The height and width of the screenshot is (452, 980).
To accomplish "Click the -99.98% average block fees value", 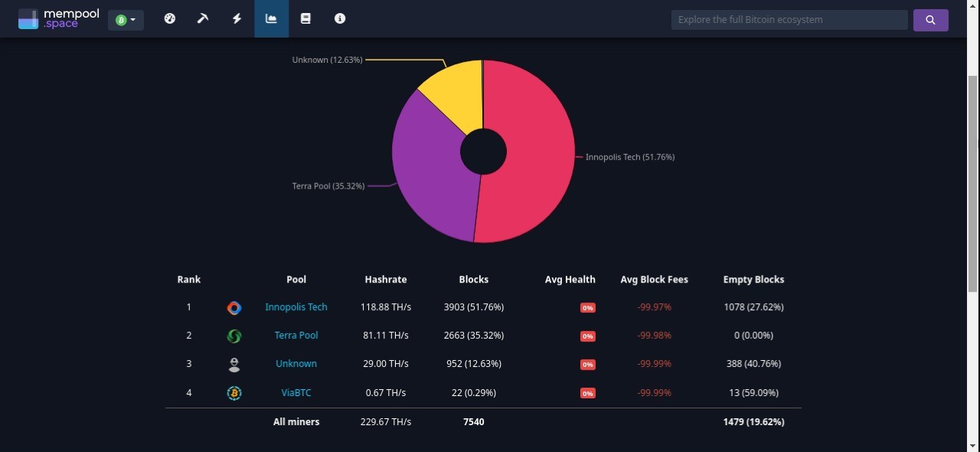I will point(655,336).
